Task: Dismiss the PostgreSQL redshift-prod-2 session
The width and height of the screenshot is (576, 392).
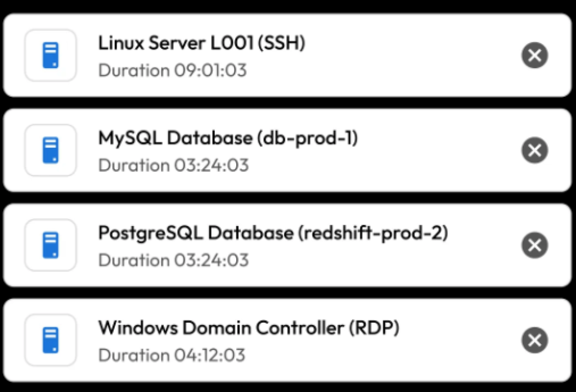Action: pos(534,245)
